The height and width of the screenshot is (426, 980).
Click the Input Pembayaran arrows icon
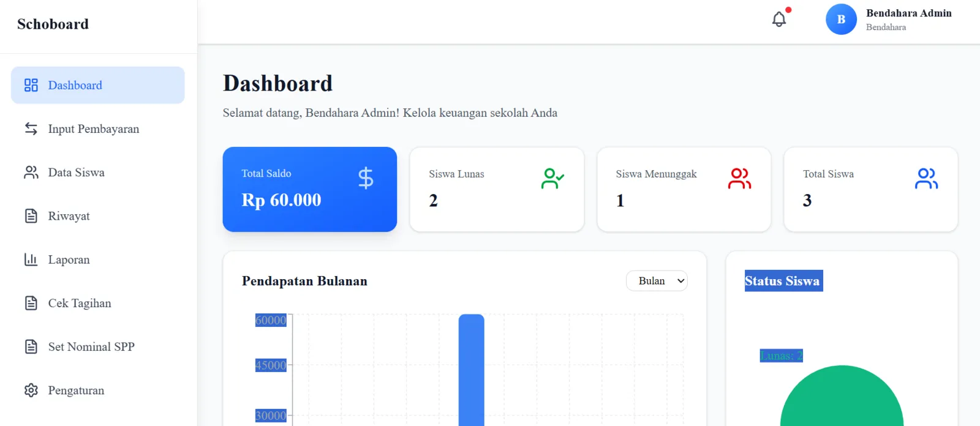[x=31, y=129]
